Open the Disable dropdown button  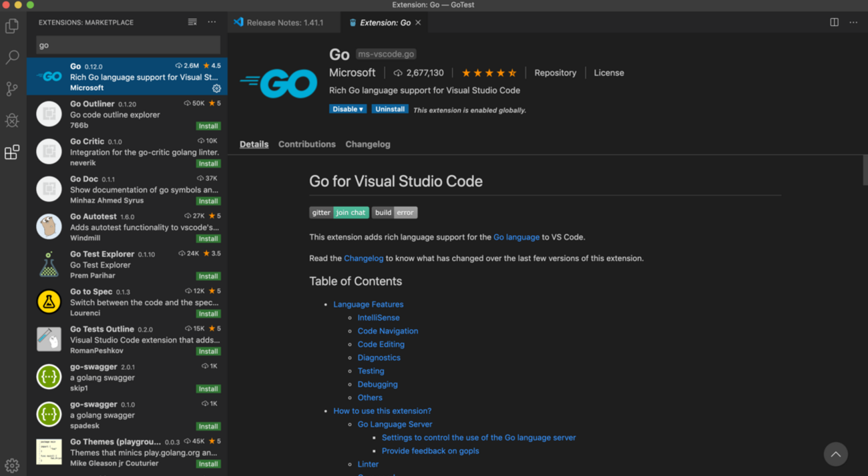[x=348, y=109]
